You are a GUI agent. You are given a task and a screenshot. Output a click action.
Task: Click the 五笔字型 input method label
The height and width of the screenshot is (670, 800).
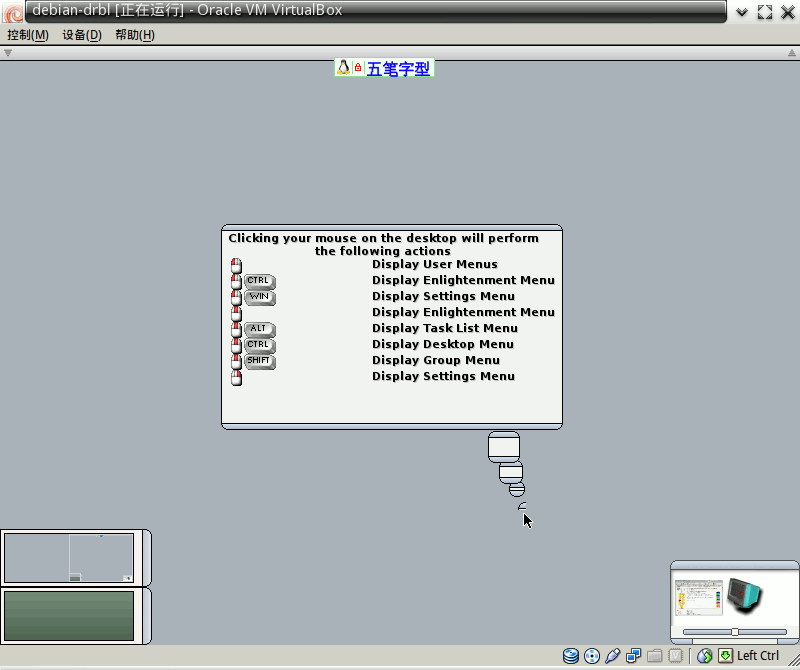click(398, 68)
